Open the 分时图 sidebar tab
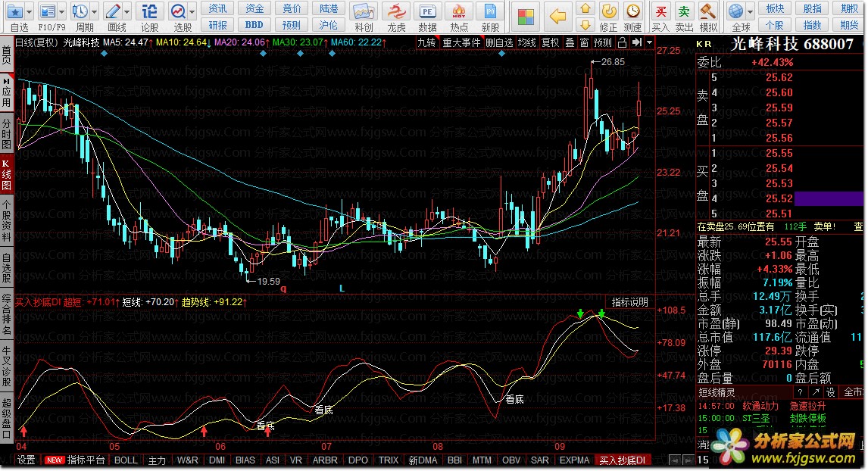 coord(6,133)
